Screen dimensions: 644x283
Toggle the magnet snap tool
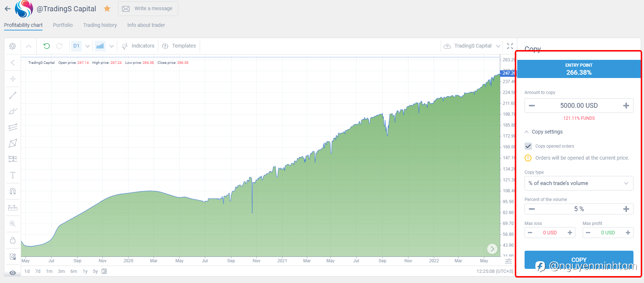13,191
